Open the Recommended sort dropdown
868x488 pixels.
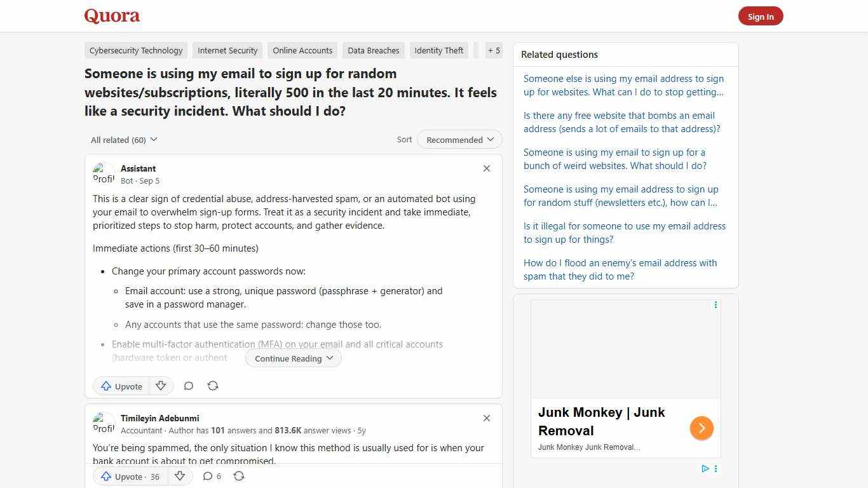(459, 139)
